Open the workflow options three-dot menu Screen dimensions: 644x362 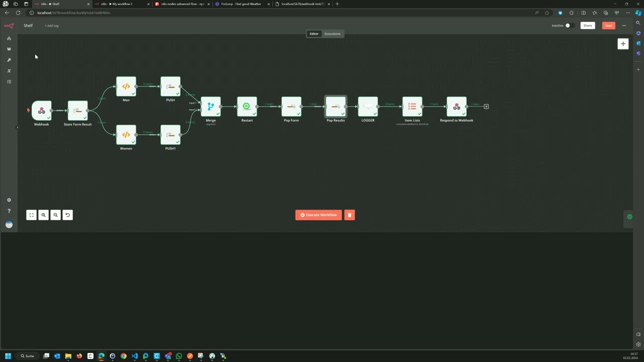[624, 26]
